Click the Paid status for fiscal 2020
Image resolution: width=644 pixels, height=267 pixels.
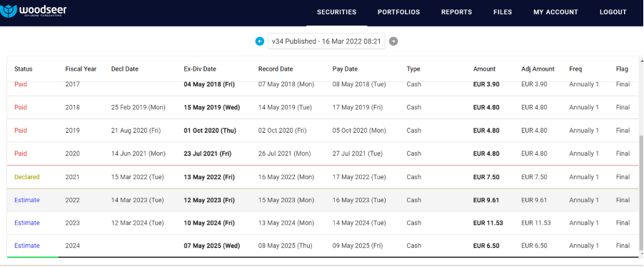21,153
